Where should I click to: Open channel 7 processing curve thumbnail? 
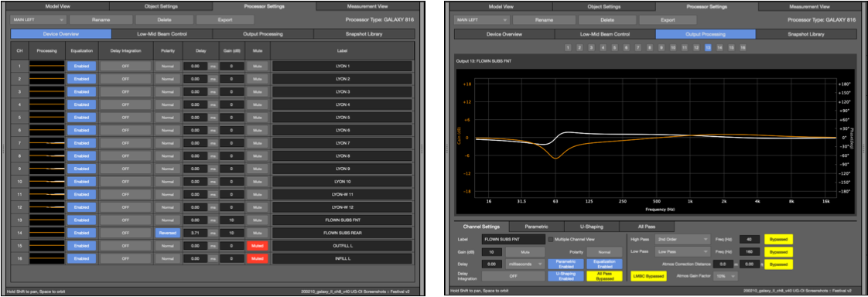click(x=46, y=142)
